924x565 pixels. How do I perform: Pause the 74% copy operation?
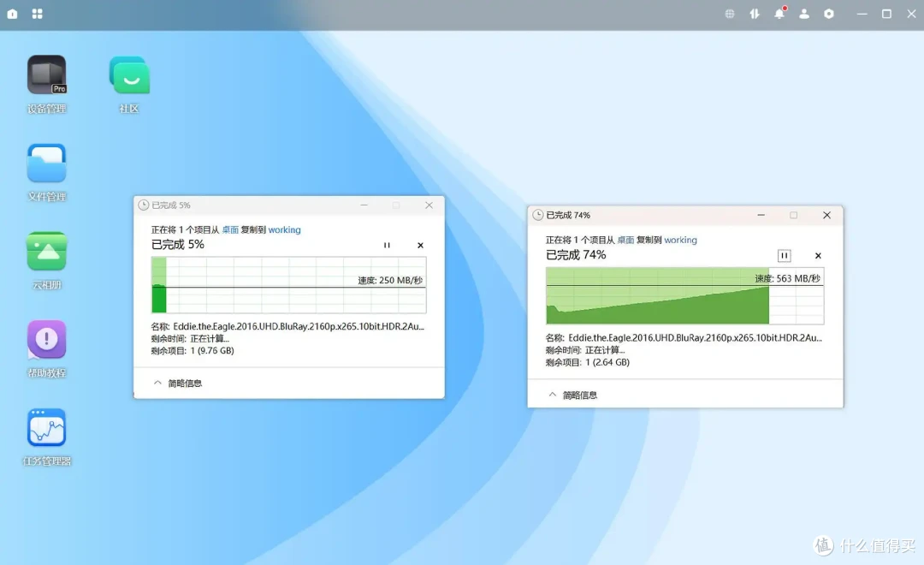784,255
